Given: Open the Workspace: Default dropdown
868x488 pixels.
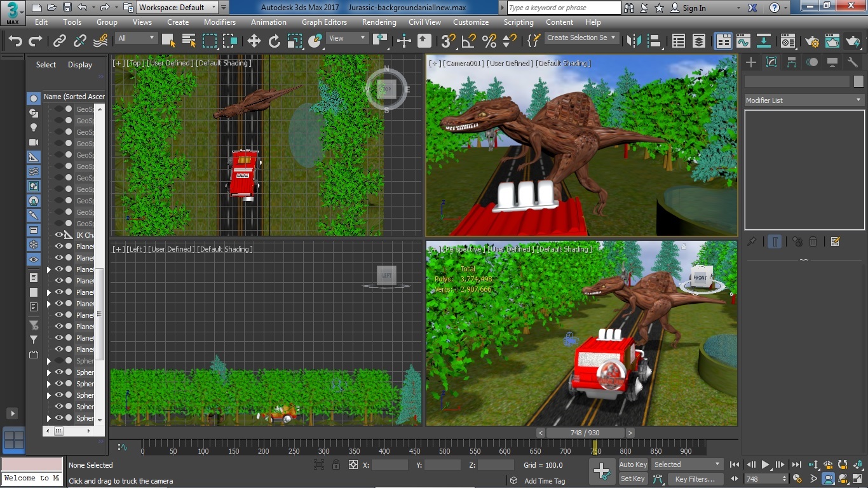Looking at the screenshot, I should click(177, 8).
